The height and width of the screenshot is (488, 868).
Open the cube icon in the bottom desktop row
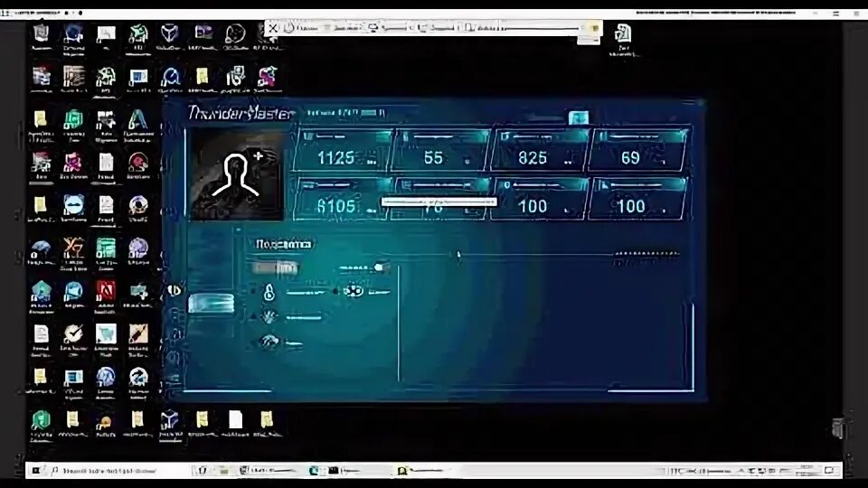tap(170, 422)
